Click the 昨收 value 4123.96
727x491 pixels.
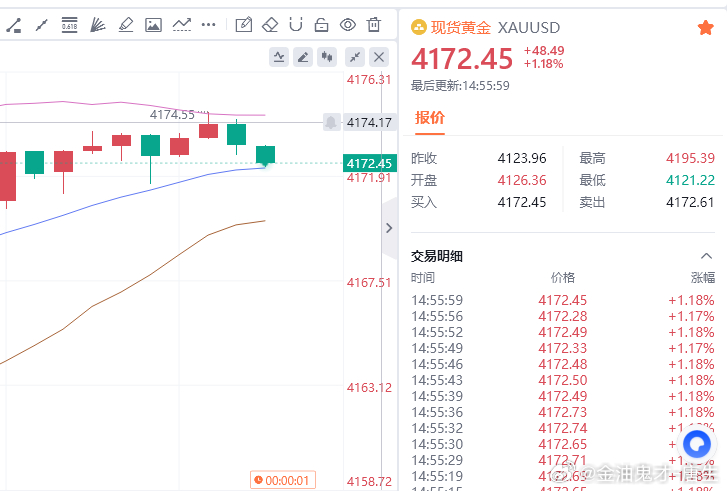pos(522,158)
